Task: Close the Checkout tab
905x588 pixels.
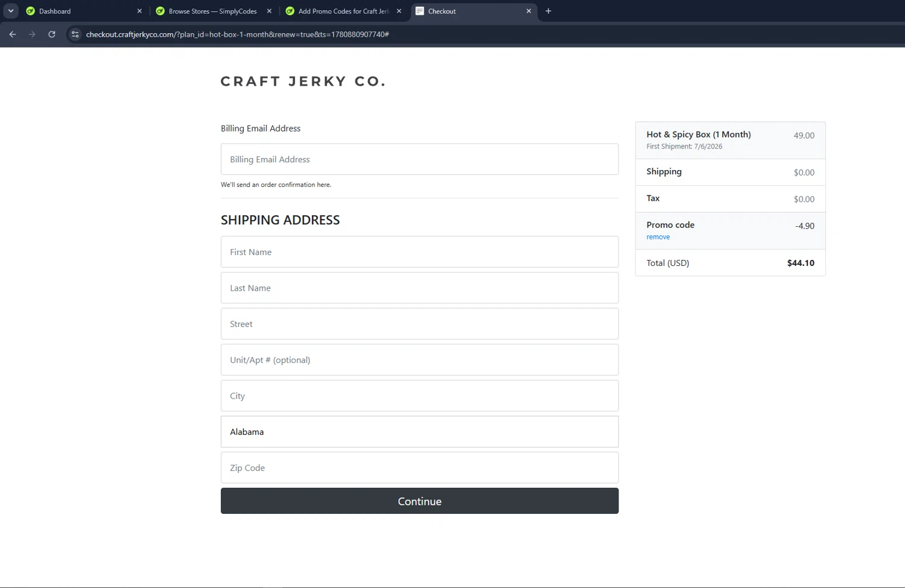Action: (529, 11)
